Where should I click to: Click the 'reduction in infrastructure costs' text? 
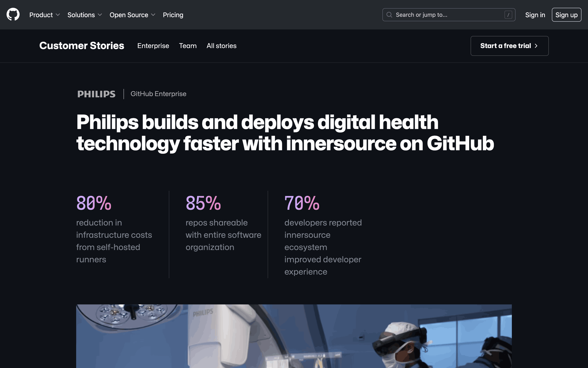coord(114,241)
